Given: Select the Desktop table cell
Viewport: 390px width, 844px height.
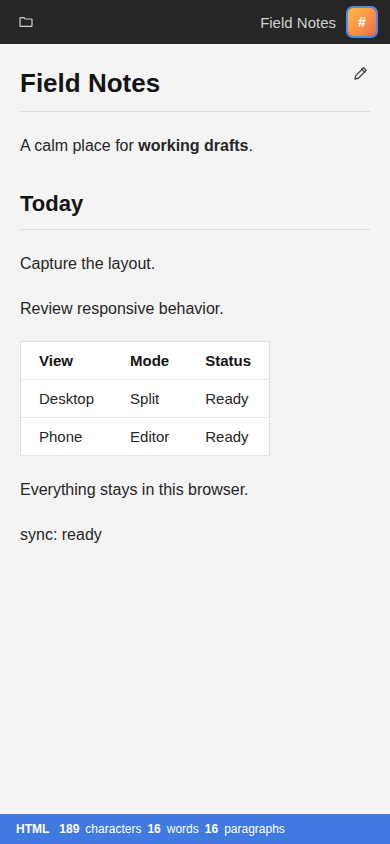Looking at the screenshot, I should [x=67, y=399].
